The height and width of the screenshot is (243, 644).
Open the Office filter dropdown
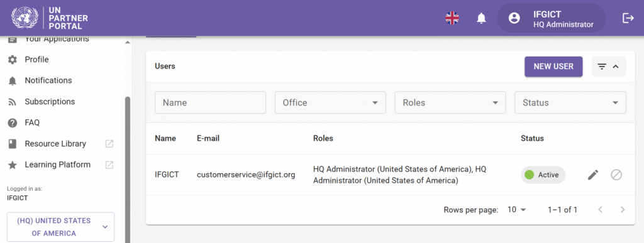(330, 102)
